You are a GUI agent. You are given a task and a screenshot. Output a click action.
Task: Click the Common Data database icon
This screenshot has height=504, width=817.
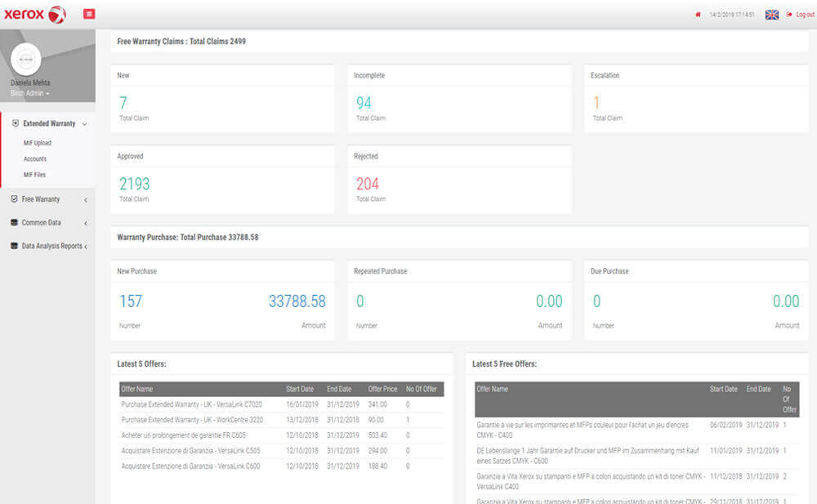coord(14,222)
